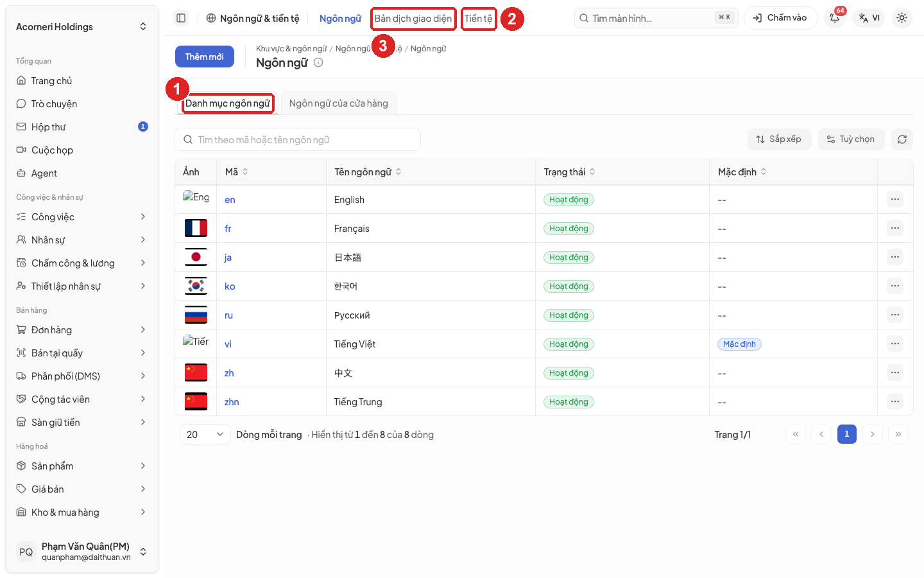Expand the Đơn hàng menu
This screenshot has height=578, width=924.
(x=82, y=330)
